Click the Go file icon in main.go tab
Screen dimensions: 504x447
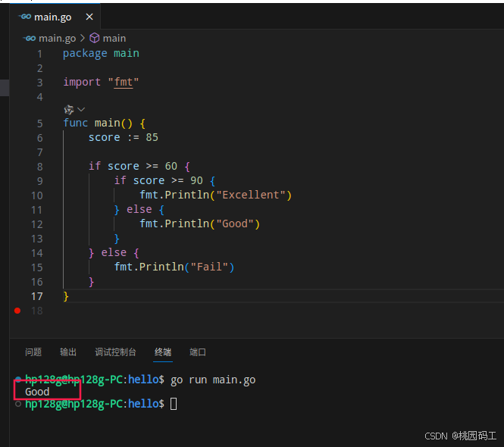(x=25, y=17)
